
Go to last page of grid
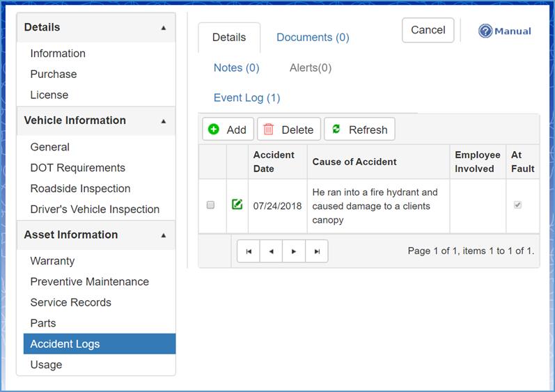[317, 251]
